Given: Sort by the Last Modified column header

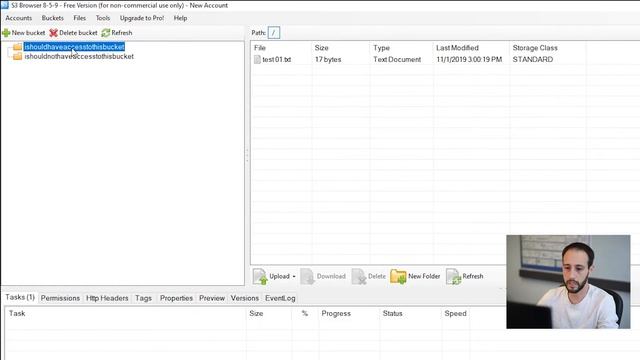Looking at the screenshot, I should pyautogui.click(x=457, y=48).
